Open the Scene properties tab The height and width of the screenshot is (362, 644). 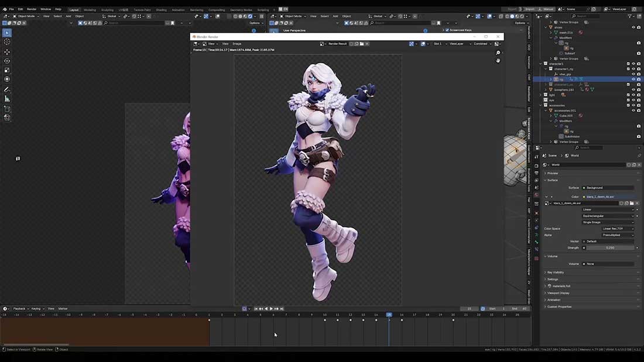pyautogui.click(x=536, y=188)
